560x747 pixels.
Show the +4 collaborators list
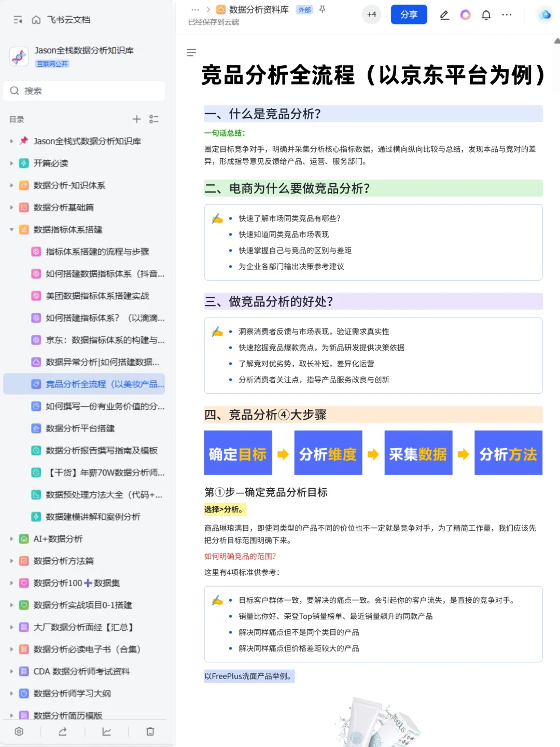372,15
